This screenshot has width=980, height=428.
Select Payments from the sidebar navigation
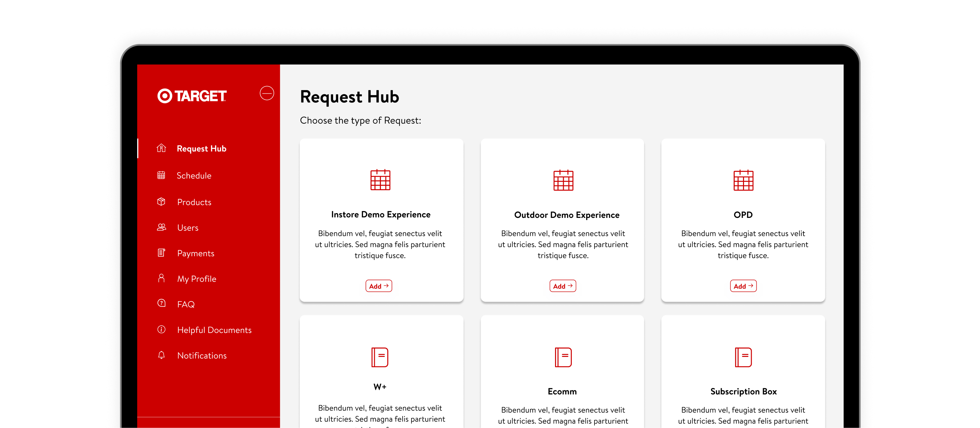pos(196,253)
